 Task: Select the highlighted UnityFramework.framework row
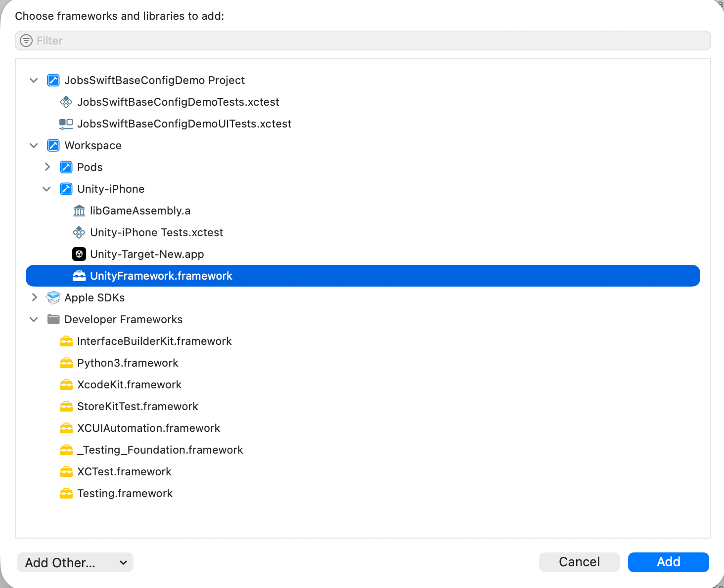(363, 276)
